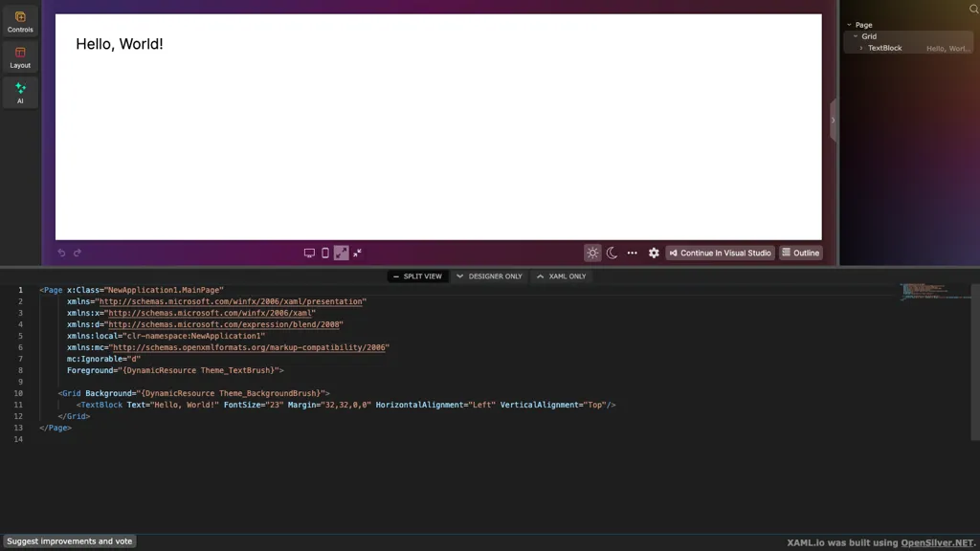Click Suggest improvements and vote
Screen dimensions: 980x551
point(69,540)
